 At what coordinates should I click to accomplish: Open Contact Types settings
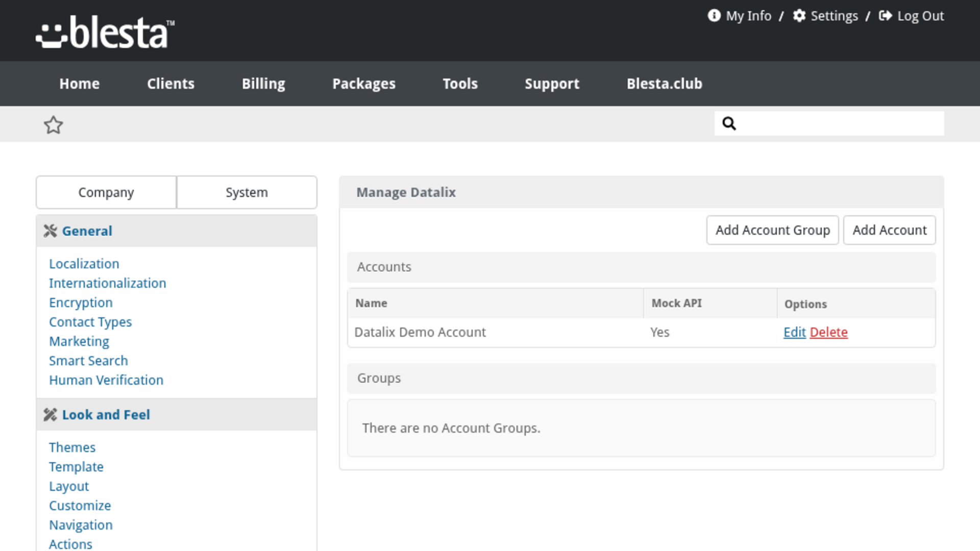pos(90,322)
